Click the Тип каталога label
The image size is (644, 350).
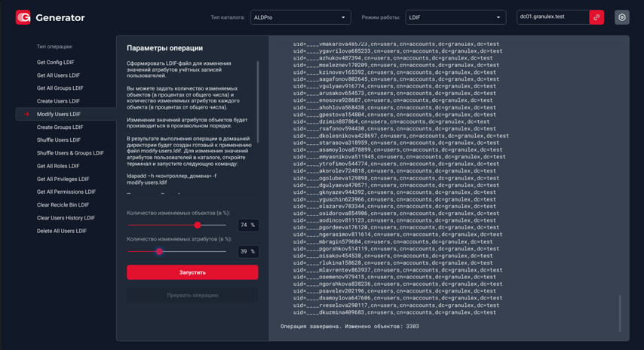tap(228, 17)
